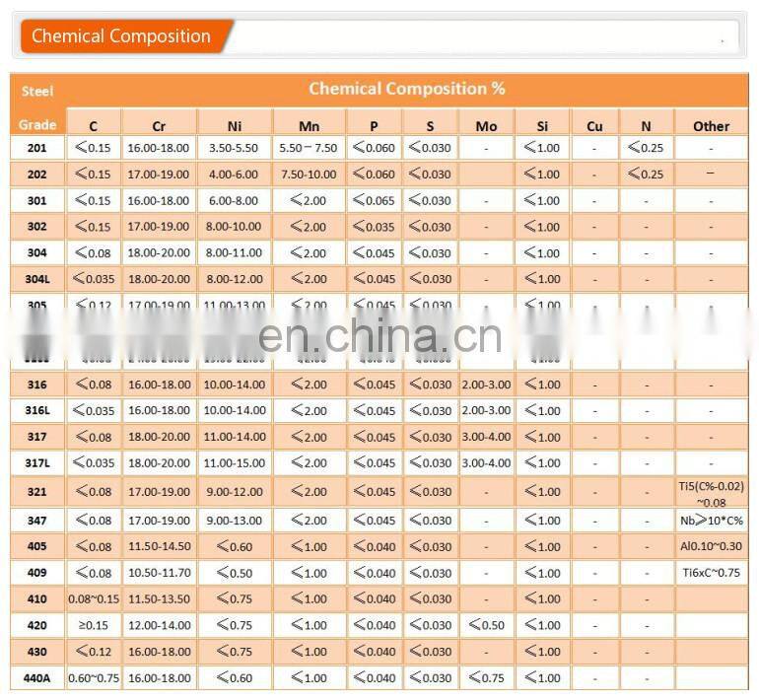Click the 316L grade row label
759x700 pixels.
pos(36,410)
